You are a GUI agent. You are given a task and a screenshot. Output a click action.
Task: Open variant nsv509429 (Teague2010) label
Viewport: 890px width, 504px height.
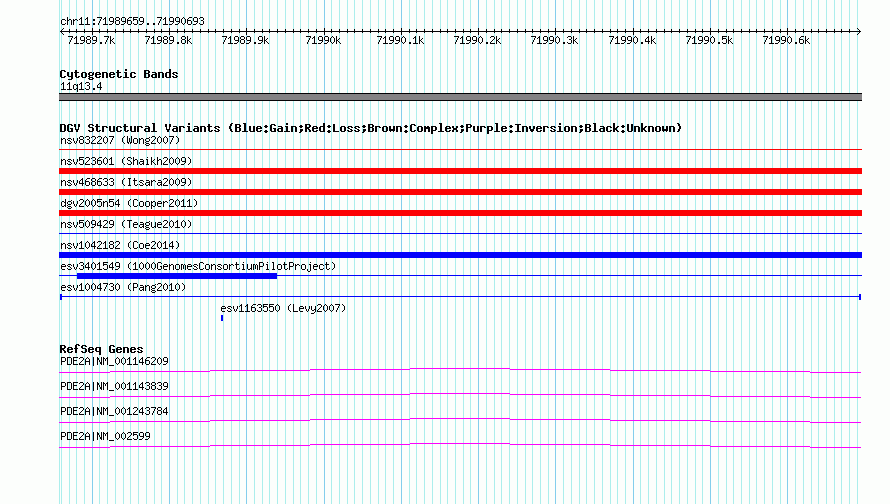126,224
